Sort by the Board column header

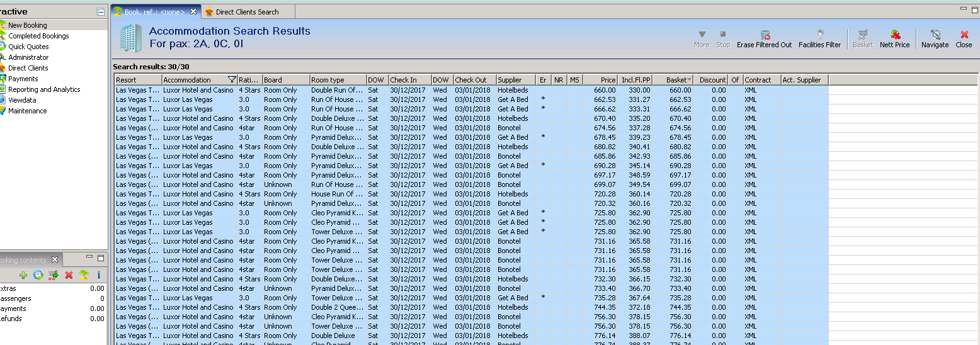click(286, 80)
